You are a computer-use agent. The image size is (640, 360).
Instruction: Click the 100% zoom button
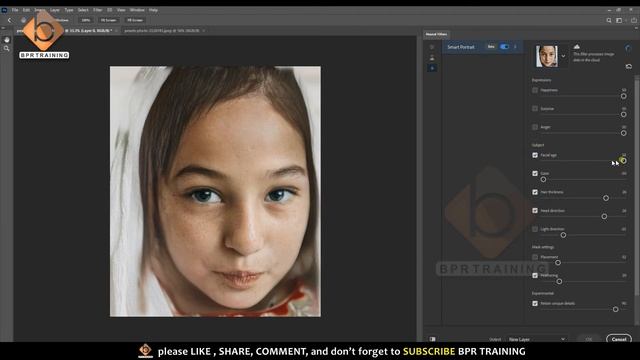[x=86, y=20]
